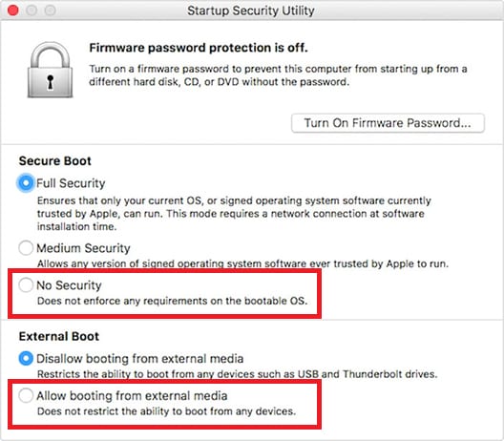The image size is (504, 441).
Task: Click the grayed-out minimize window button
Action: click(31, 10)
